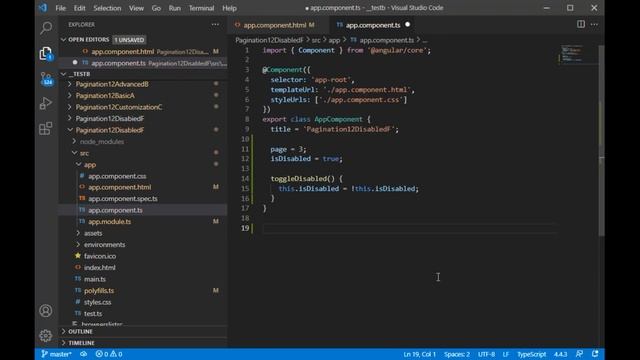Open errors and warnings status item
The image size is (640, 360).
109,354
